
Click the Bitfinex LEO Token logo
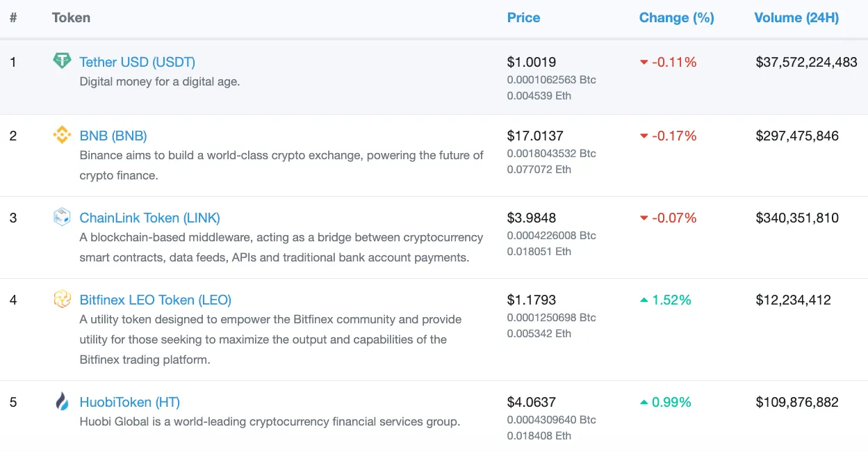click(x=62, y=299)
